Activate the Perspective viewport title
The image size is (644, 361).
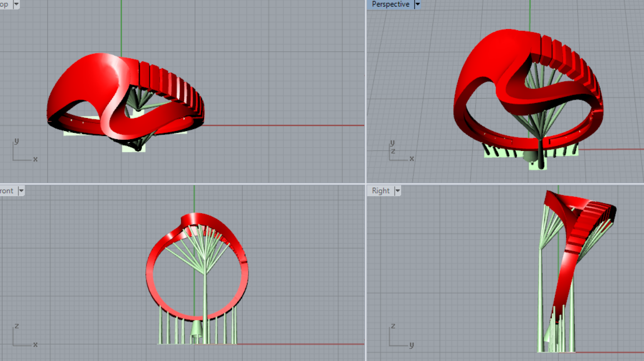point(391,4)
